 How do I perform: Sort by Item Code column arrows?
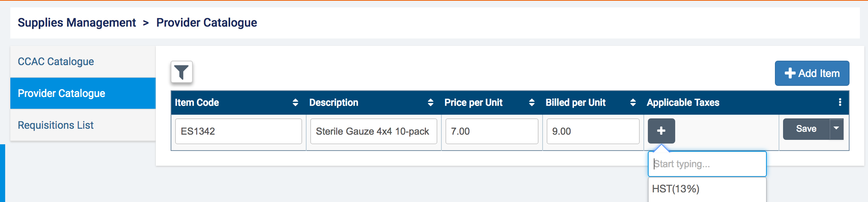pos(295,102)
